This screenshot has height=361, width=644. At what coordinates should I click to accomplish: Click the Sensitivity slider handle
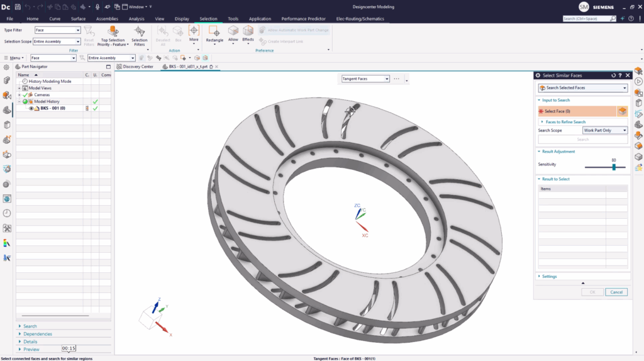pyautogui.click(x=614, y=167)
